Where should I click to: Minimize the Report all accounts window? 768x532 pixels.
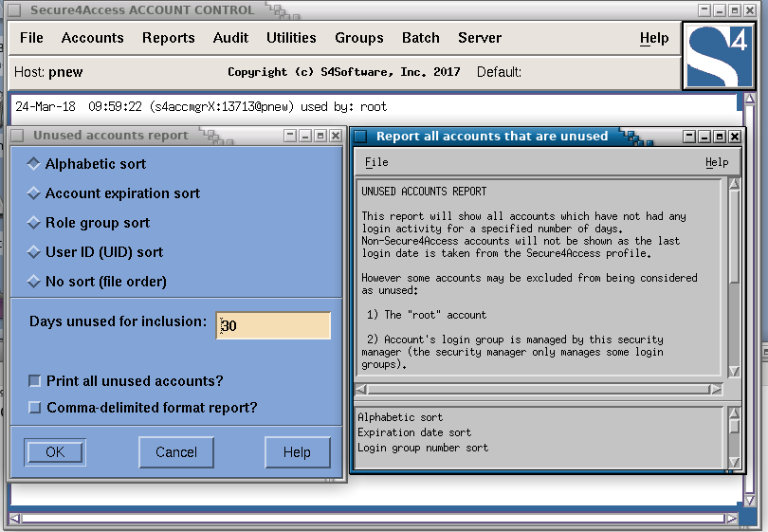704,137
